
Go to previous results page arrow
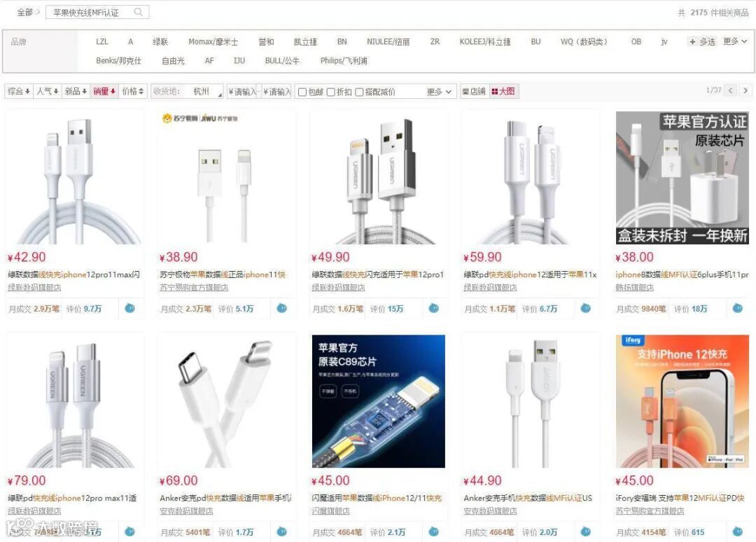pos(731,90)
